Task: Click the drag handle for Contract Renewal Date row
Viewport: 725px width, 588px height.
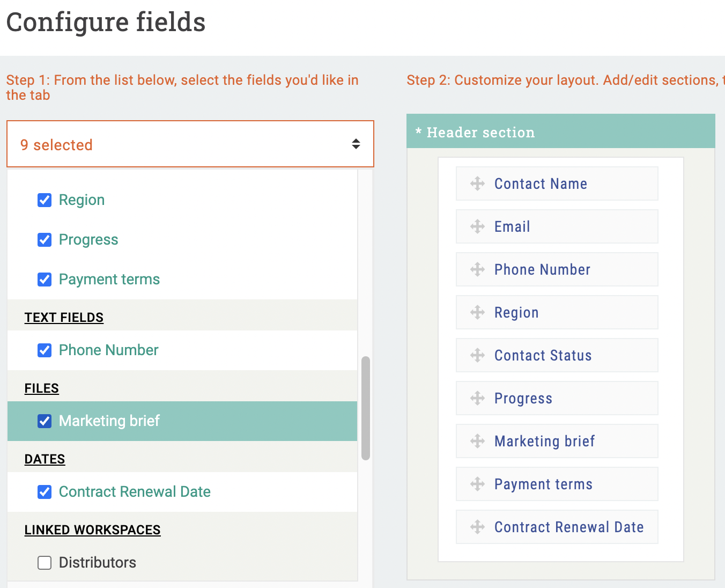Action: click(477, 527)
